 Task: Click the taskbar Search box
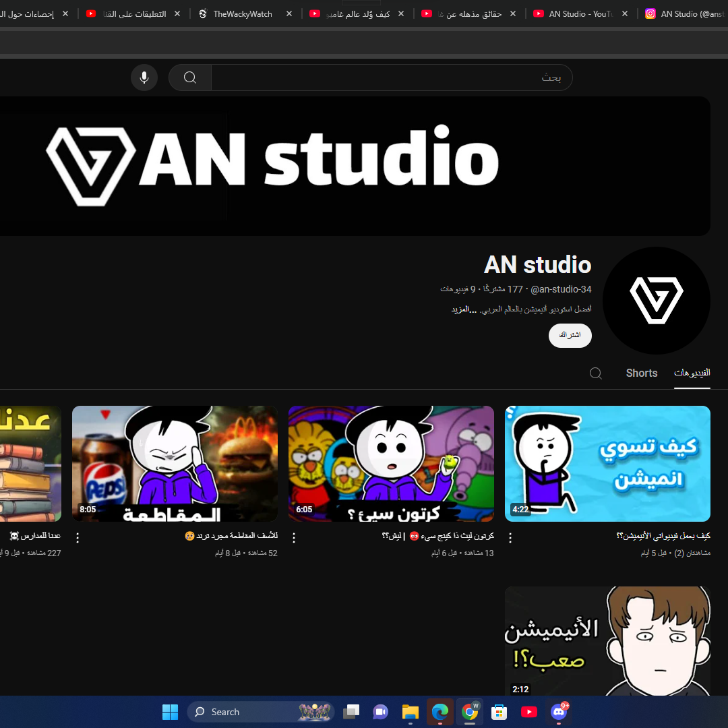[x=260, y=712]
